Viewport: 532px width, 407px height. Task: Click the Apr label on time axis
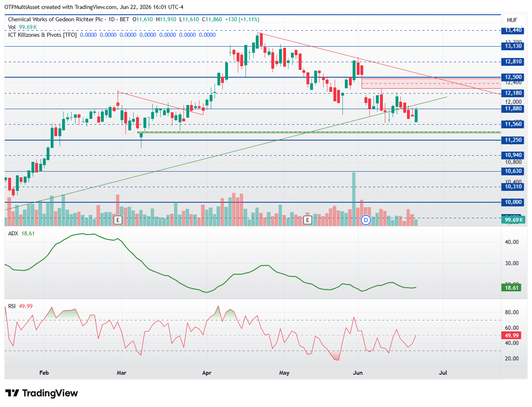(207, 373)
